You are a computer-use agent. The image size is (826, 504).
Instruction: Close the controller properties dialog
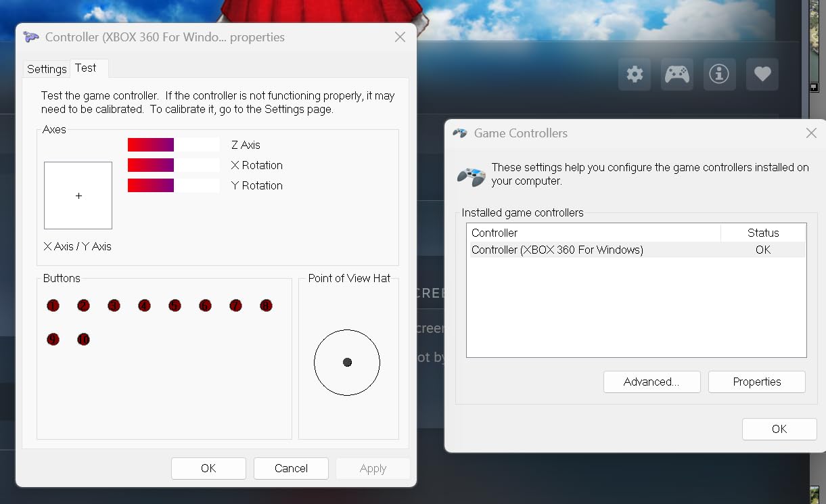click(x=400, y=37)
